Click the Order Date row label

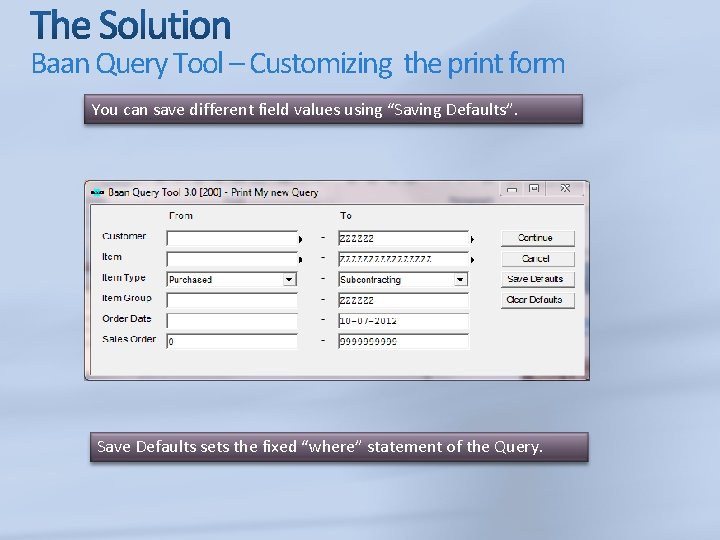[x=127, y=319]
